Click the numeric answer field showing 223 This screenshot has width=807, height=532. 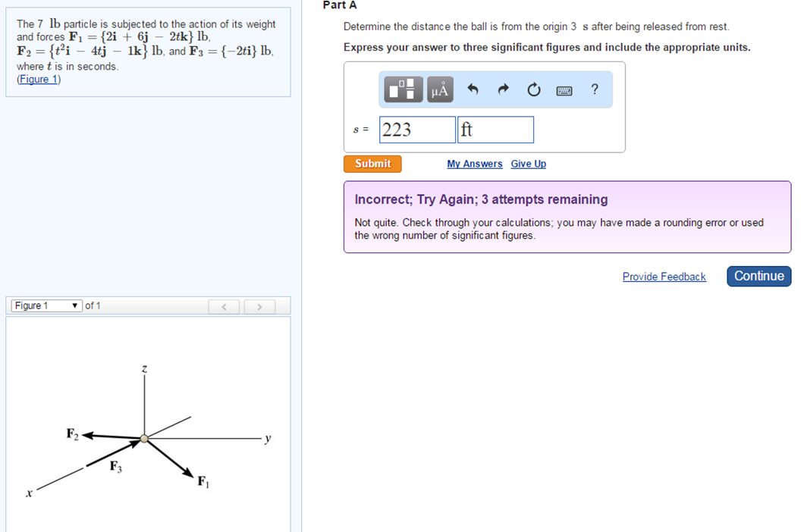416,129
